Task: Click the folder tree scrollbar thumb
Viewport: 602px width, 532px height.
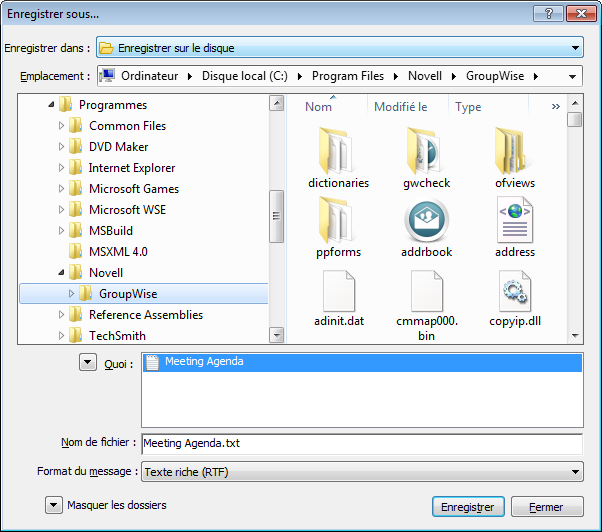Action: 276,216
